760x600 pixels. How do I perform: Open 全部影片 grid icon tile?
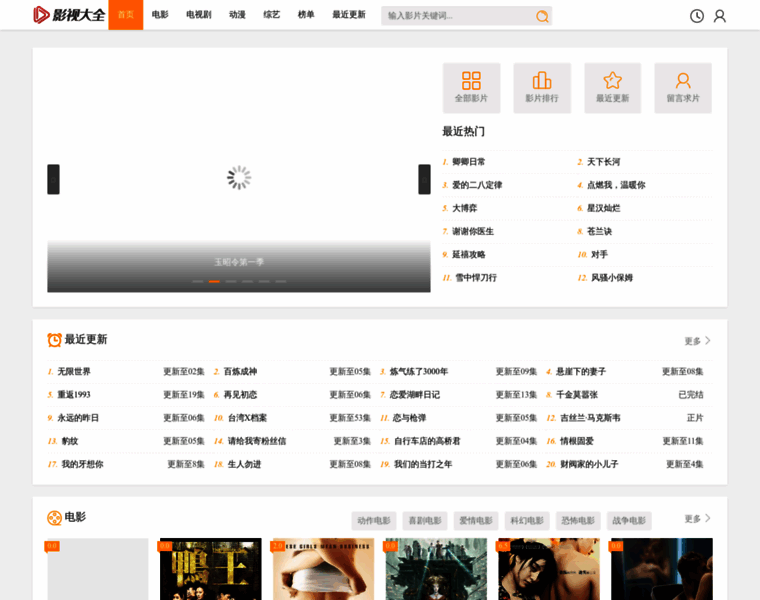(x=471, y=87)
